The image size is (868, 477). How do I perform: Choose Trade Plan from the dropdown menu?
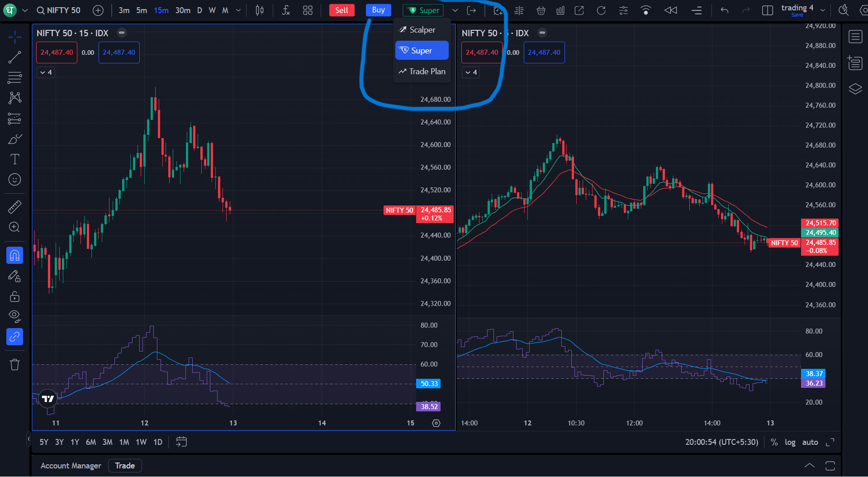coord(422,72)
